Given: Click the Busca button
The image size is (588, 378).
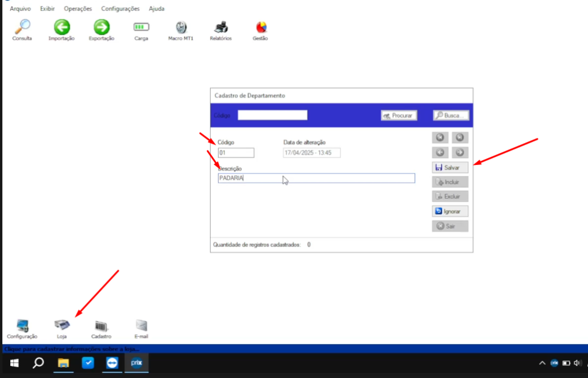Looking at the screenshot, I should pyautogui.click(x=451, y=115).
